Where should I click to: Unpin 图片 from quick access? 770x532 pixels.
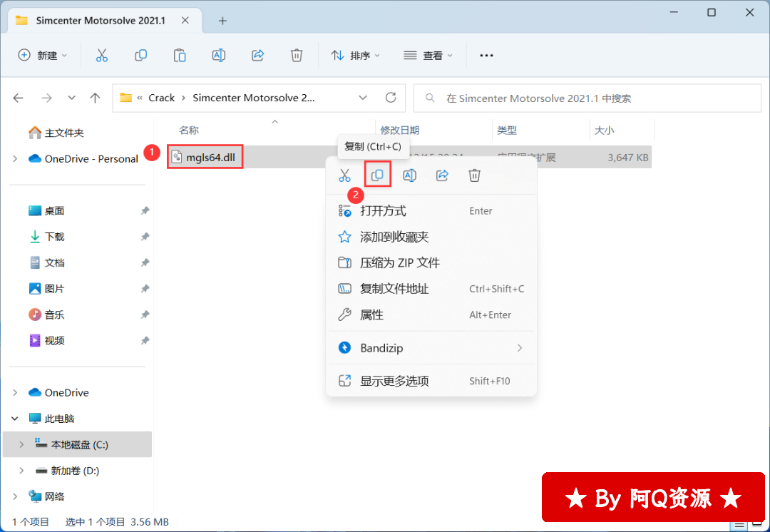145,289
